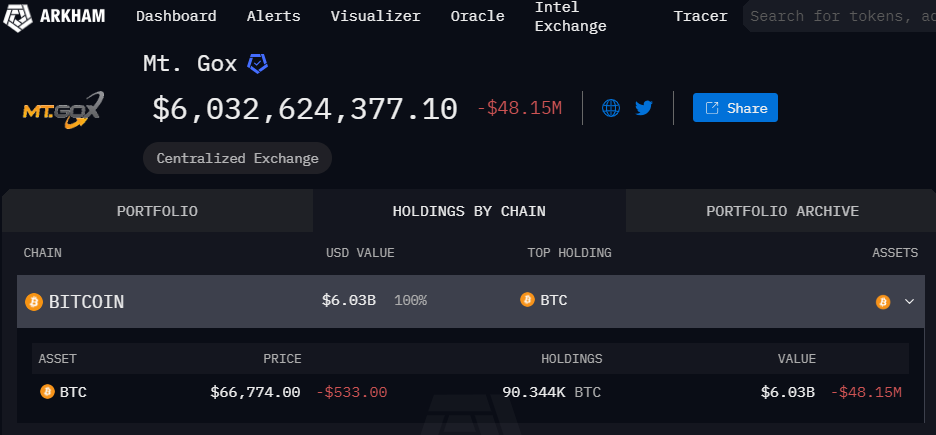This screenshot has height=435, width=936.
Task: Go to the Visualizer page
Action: 375,16
